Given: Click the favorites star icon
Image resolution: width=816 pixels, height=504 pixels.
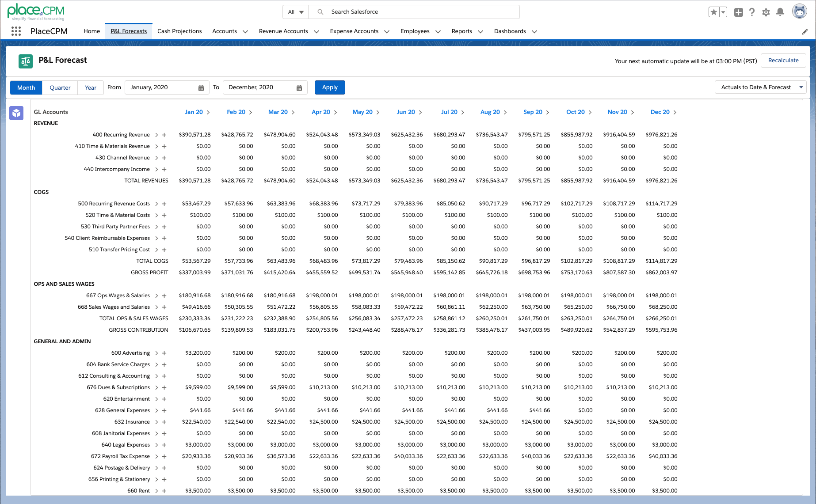Looking at the screenshot, I should (713, 12).
